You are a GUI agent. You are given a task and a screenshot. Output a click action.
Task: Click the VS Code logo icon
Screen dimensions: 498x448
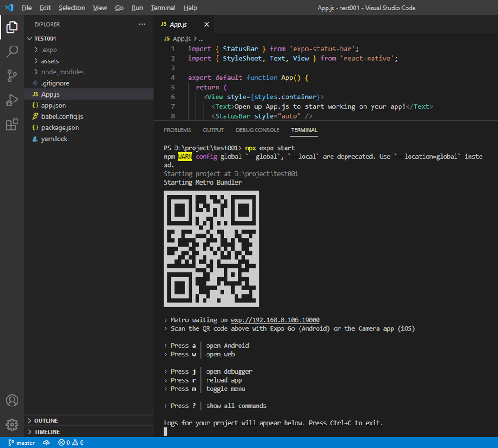[x=9, y=8]
